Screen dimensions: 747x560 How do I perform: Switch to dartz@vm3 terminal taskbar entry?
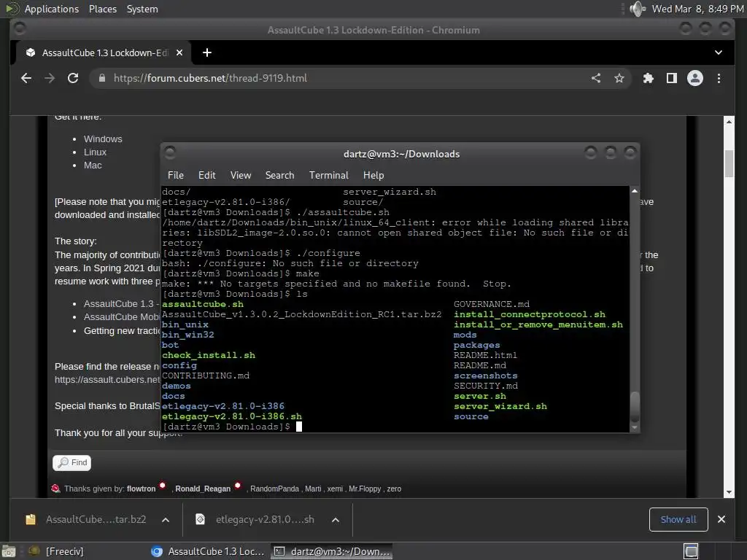pos(332,551)
